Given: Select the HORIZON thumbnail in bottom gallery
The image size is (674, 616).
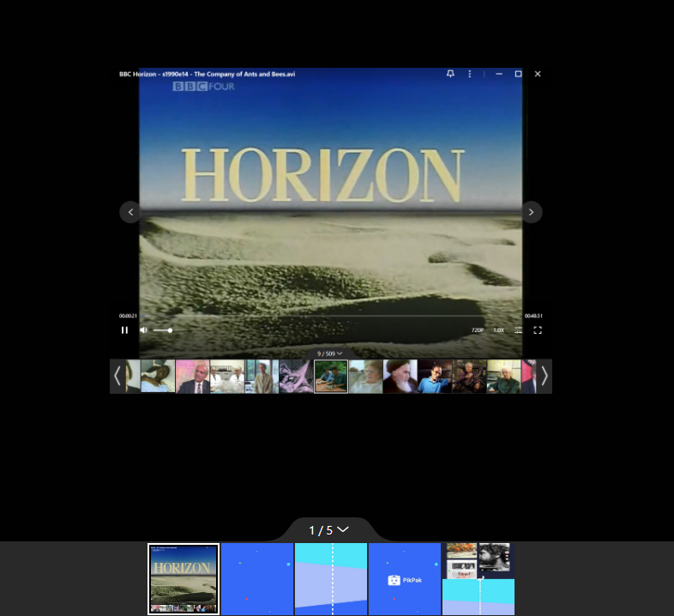Looking at the screenshot, I should [x=184, y=579].
